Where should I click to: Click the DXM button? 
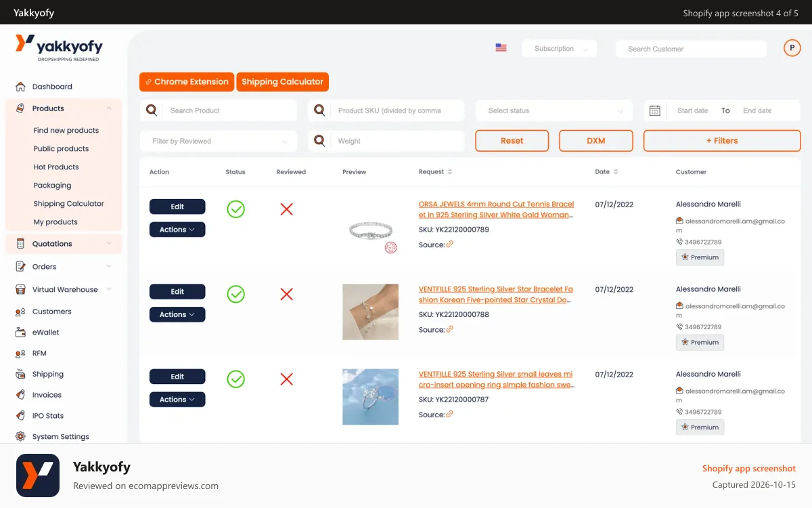(596, 141)
